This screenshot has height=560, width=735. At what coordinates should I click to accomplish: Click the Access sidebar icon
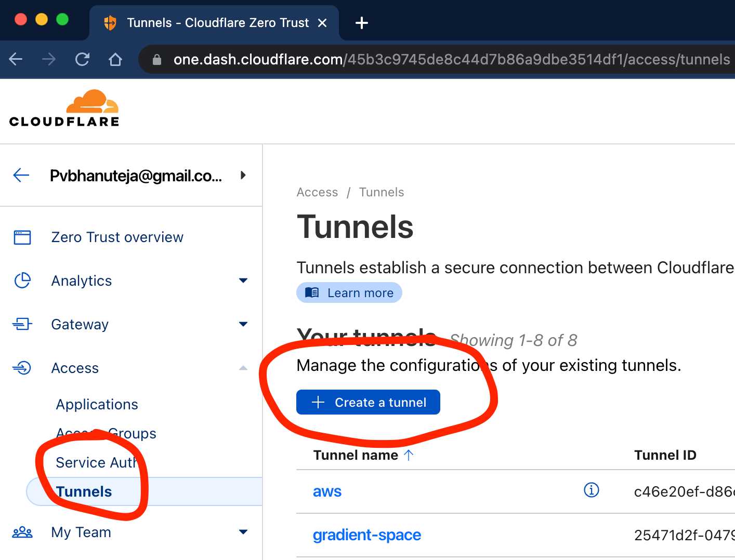click(x=22, y=368)
